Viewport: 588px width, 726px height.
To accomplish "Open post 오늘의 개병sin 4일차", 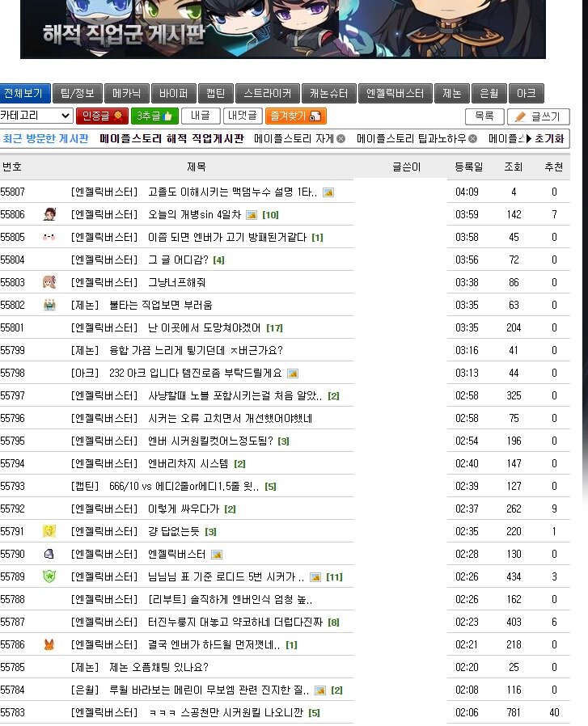I will pos(194,215).
